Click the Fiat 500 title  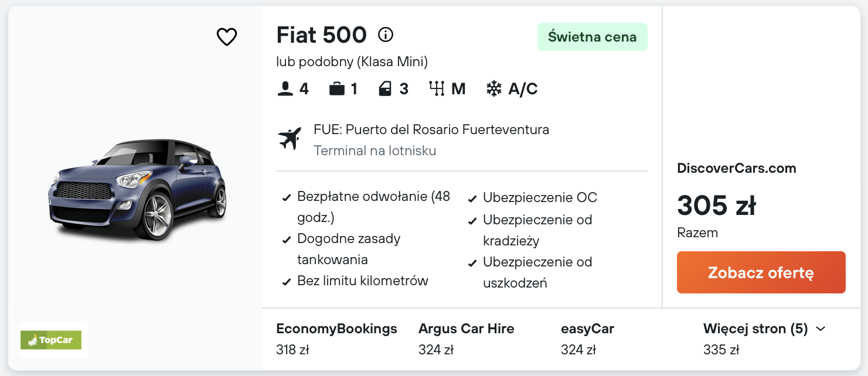[x=321, y=35]
